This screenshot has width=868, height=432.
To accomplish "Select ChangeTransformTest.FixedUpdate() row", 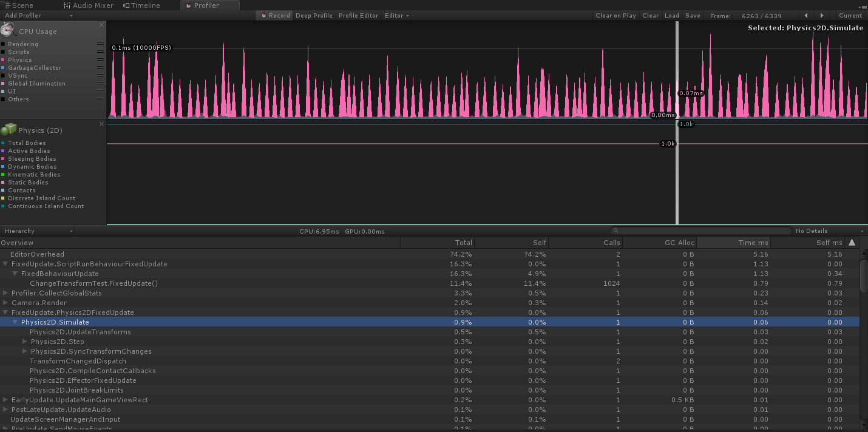I will (430, 283).
